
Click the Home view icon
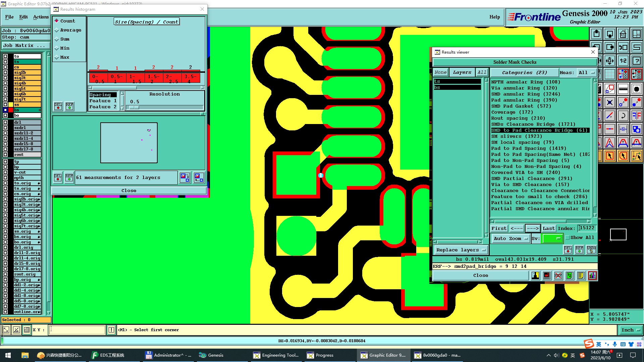pyautogui.click(x=623, y=34)
